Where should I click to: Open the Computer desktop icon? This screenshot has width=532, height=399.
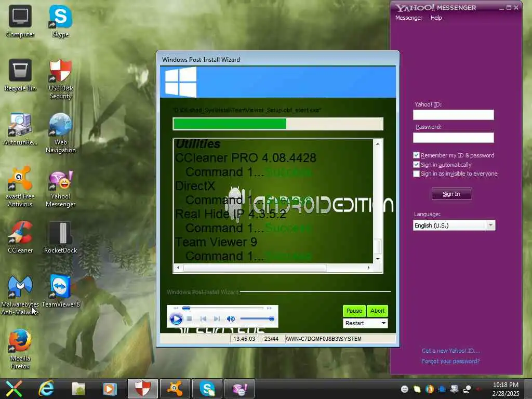[x=20, y=21]
